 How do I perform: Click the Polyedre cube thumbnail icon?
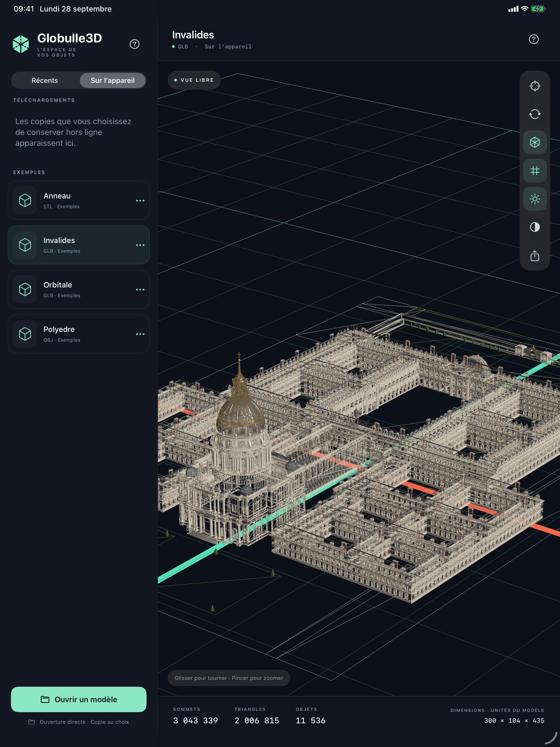click(x=25, y=334)
